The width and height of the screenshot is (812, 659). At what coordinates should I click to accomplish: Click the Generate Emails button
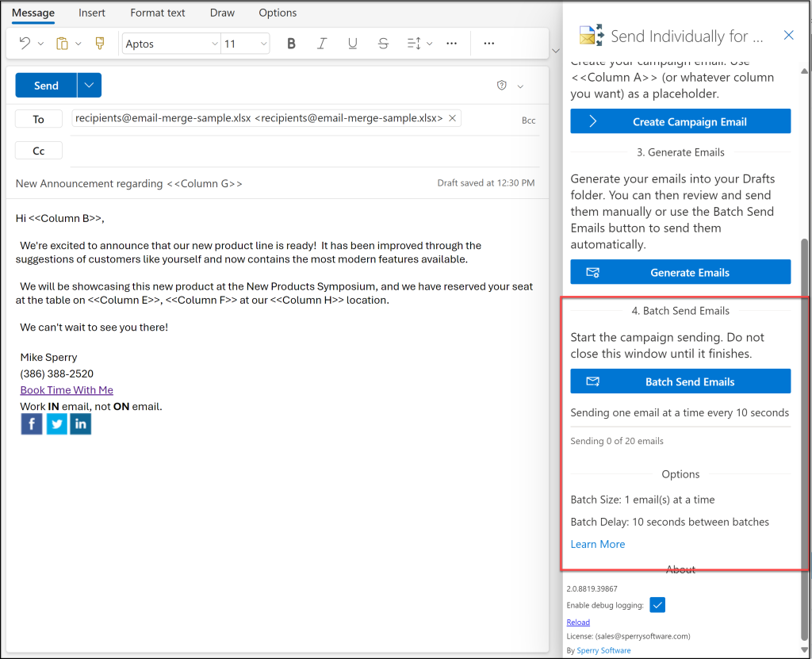[x=680, y=272]
